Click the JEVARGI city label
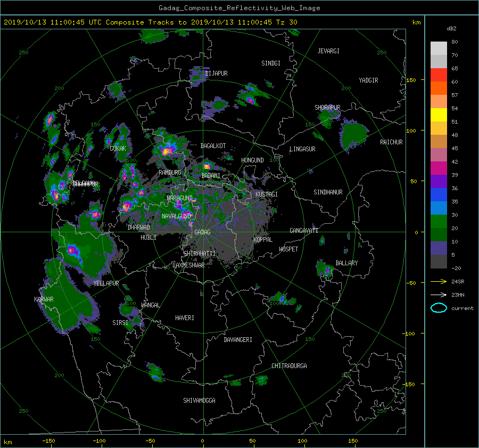The image size is (479, 448). click(328, 51)
